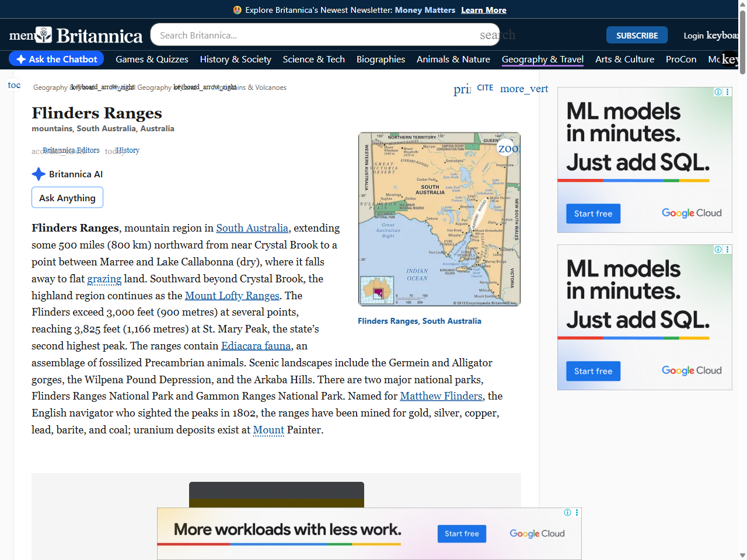Click the scroll down arrow of scrollbar
Screen dimensions: 747x560
pyautogui.click(x=742, y=555)
